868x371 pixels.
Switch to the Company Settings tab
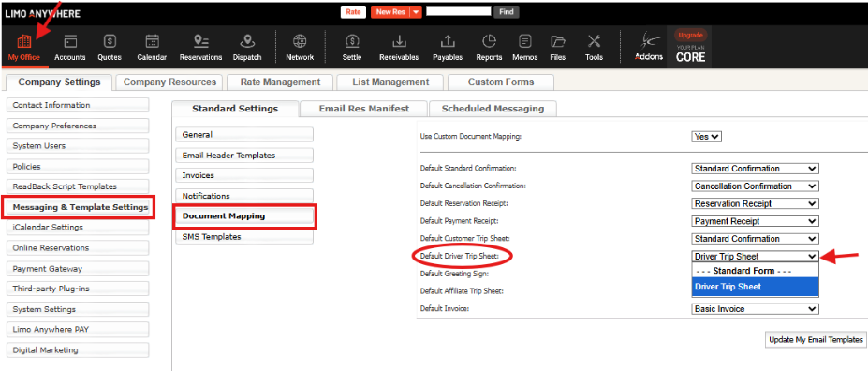click(x=59, y=82)
